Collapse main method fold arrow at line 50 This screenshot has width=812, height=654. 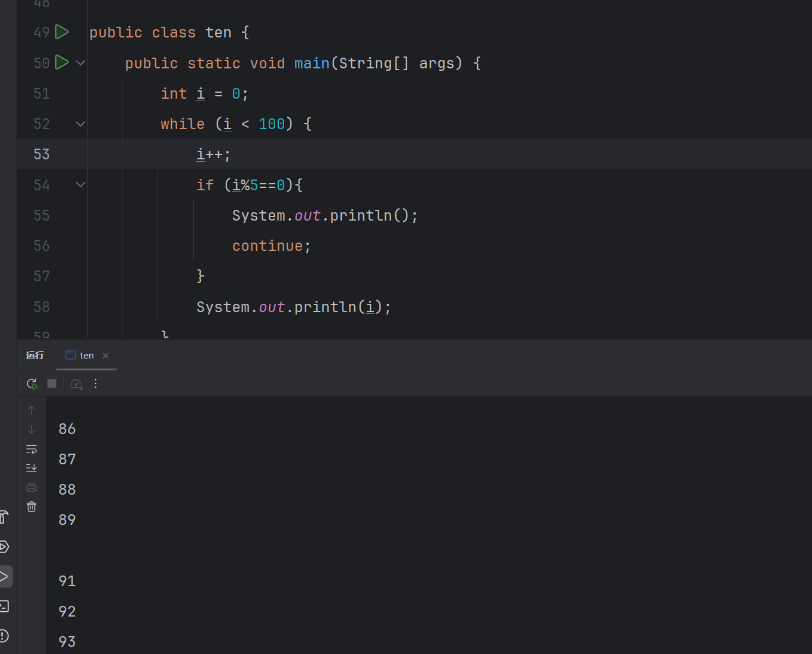pos(81,62)
